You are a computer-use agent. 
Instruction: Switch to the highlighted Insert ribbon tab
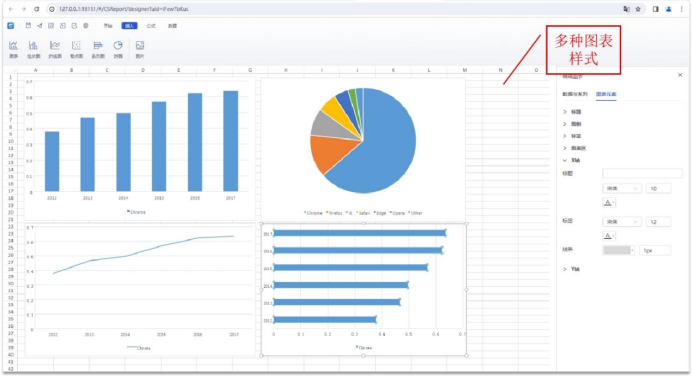tap(129, 26)
